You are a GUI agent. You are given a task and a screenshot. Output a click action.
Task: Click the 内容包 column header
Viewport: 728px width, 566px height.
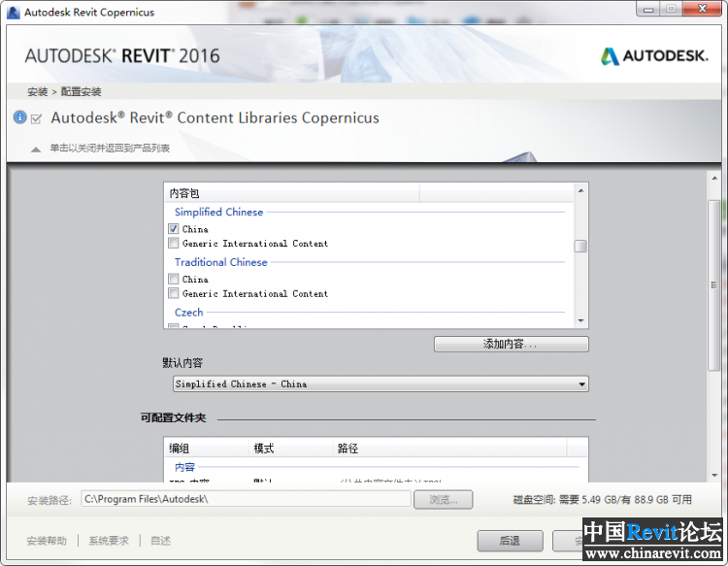(x=291, y=193)
